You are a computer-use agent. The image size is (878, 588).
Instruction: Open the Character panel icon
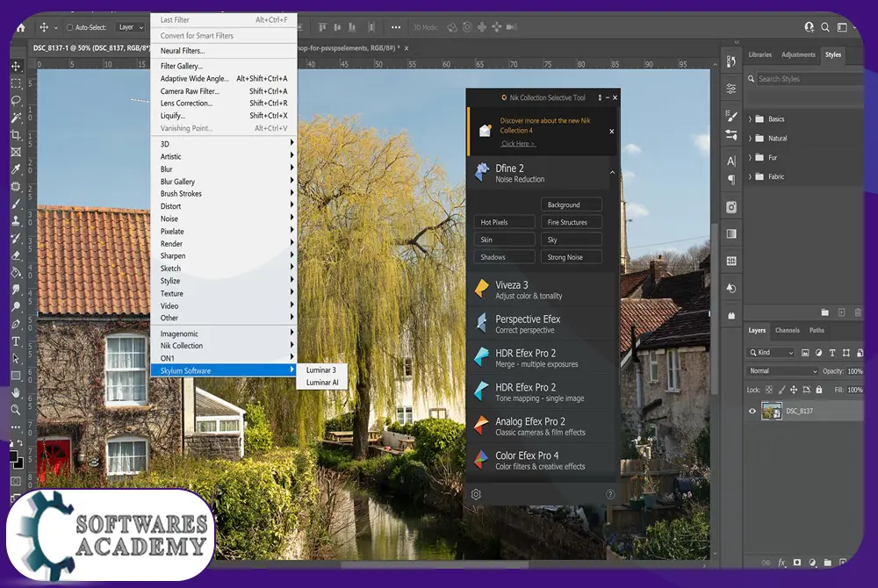[x=730, y=161]
